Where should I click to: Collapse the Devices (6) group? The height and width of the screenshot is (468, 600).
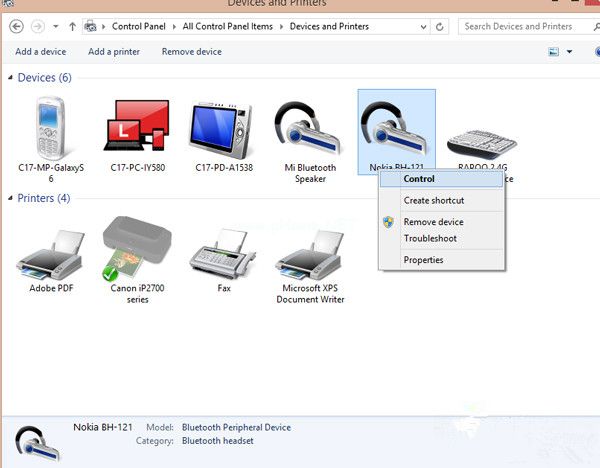(10, 78)
